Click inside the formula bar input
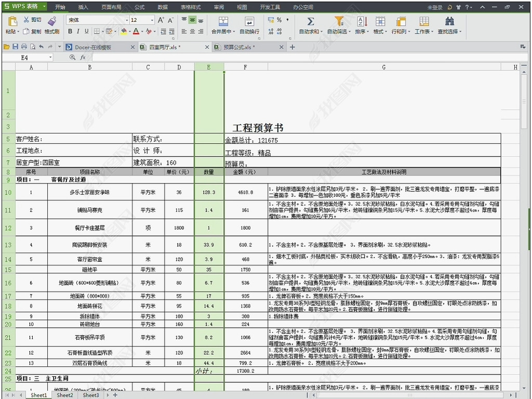The height and width of the screenshot is (399, 532). point(301,57)
